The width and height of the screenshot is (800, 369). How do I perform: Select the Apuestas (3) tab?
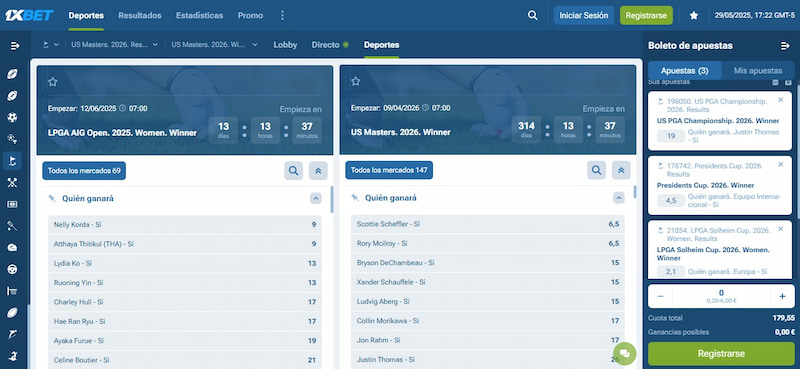coord(684,70)
